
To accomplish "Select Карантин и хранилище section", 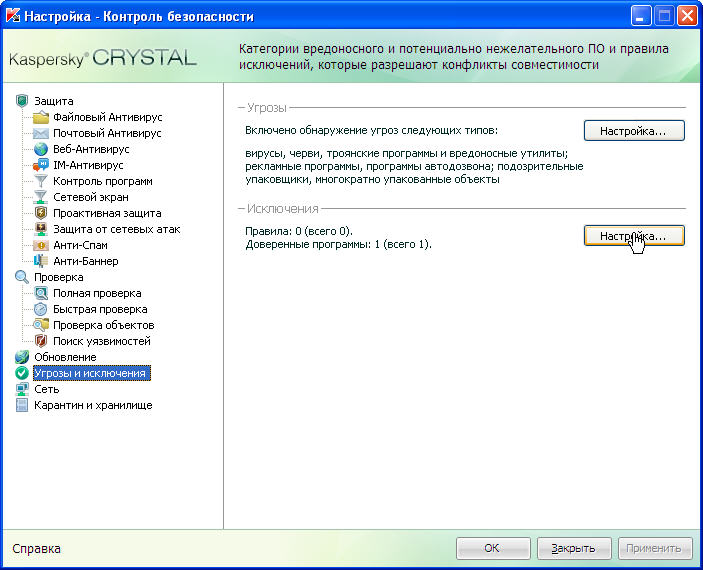I will click(x=93, y=405).
